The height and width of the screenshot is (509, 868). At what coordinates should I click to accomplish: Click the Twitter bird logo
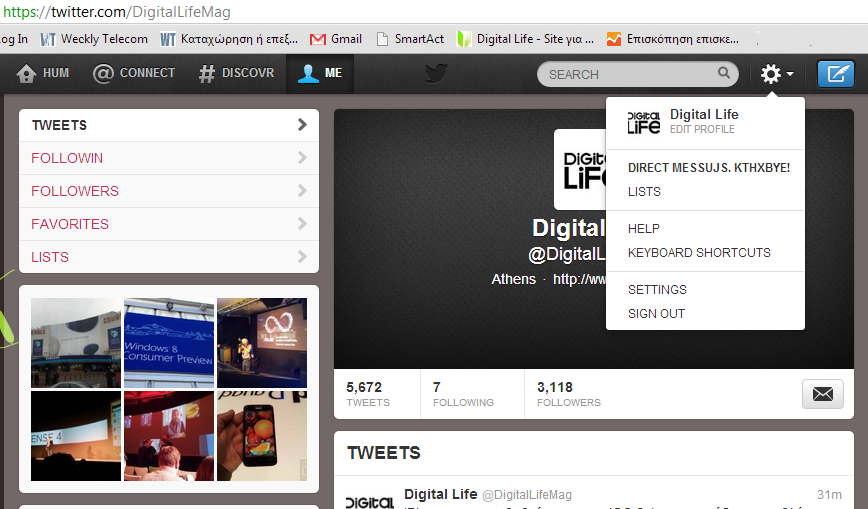coord(436,73)
